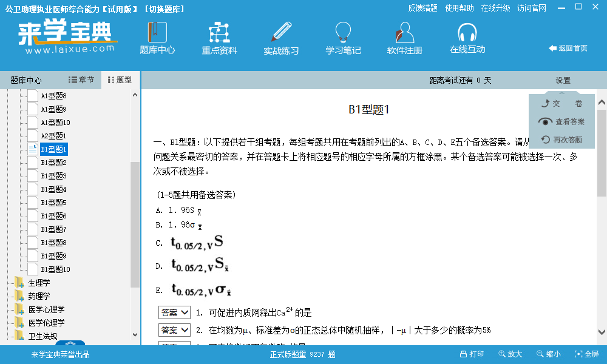The image size is (607, 364).
Task: Select B1型题8 in tree
Action: point(54,243)
